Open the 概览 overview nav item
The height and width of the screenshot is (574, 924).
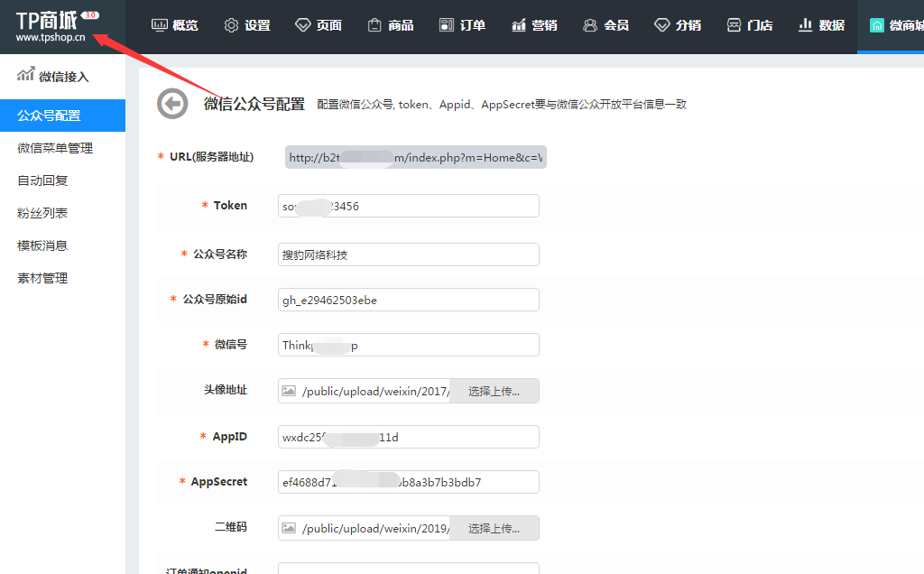175,25
